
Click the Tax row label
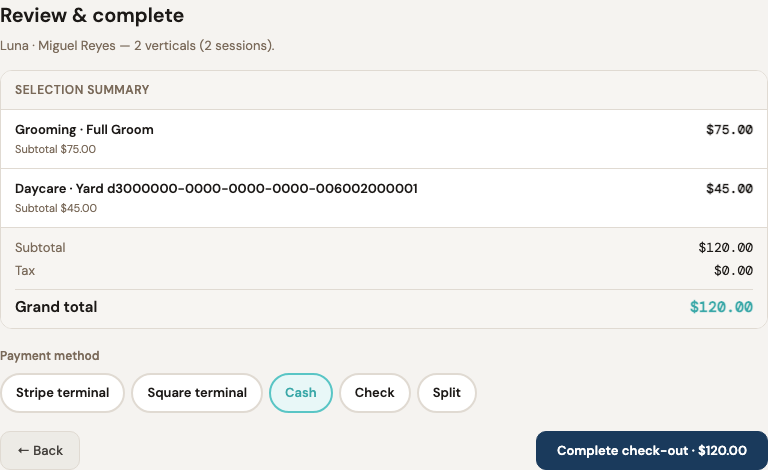pos(25,271)
